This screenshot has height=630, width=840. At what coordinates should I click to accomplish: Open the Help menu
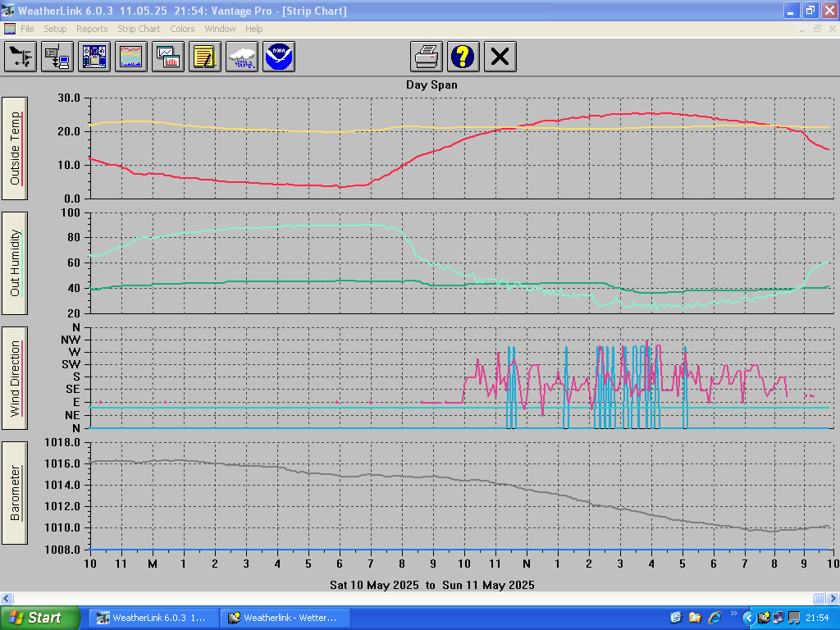pos(254,29)
